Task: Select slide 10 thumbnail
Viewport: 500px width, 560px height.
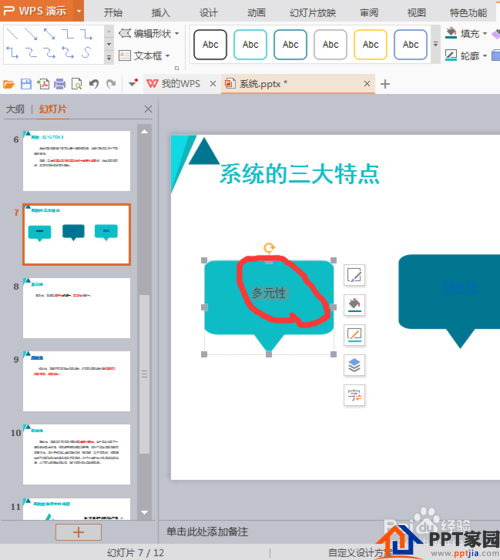Action: 76,454
